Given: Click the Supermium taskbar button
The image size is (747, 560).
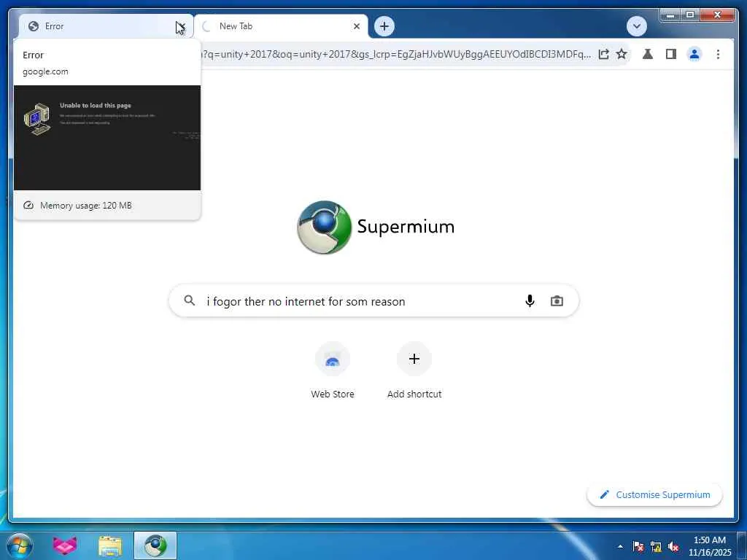Looking at the screenshot, I should (x=155, y=545).
